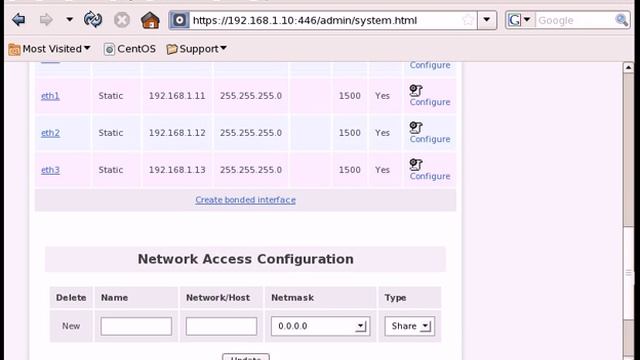The width and height of the screenshot is (640, 360).
Task: Click the forward navigation arrow
Action: point(46,20)
